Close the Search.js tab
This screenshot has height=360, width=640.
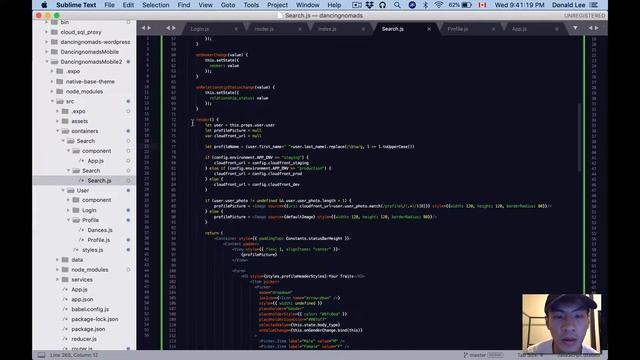[429, 29]
